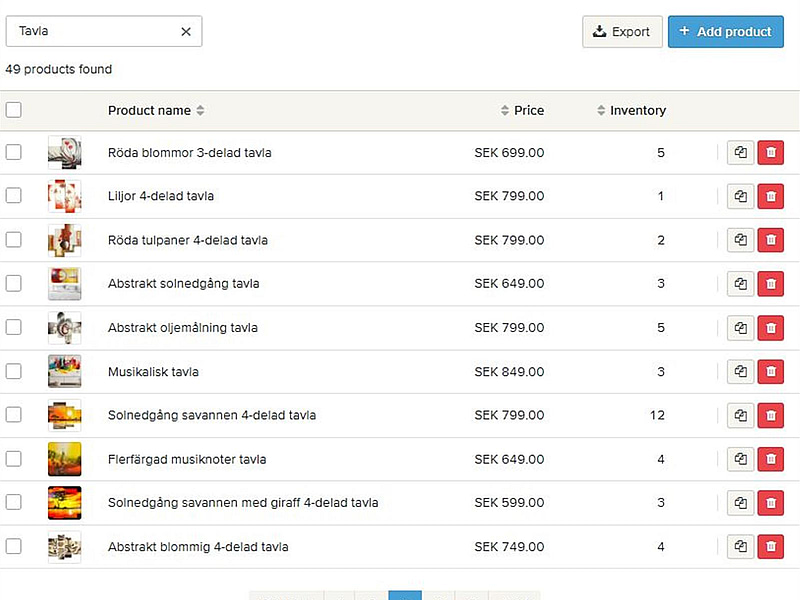This screenshot has height=600, width=800.
Task: Duplicate Abstrakt blommig 4-delad tavla
Action: click(740, 547)
